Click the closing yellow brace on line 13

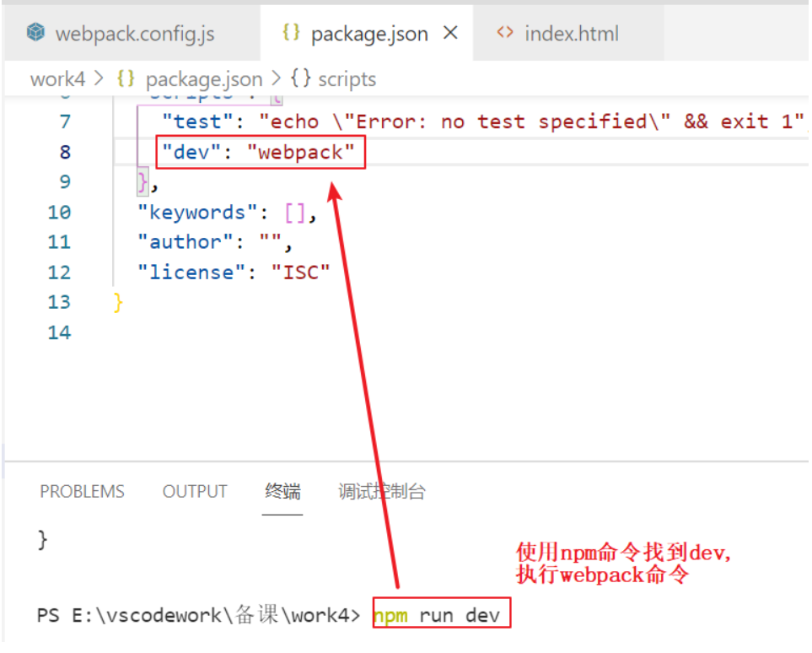pos(118,303)
